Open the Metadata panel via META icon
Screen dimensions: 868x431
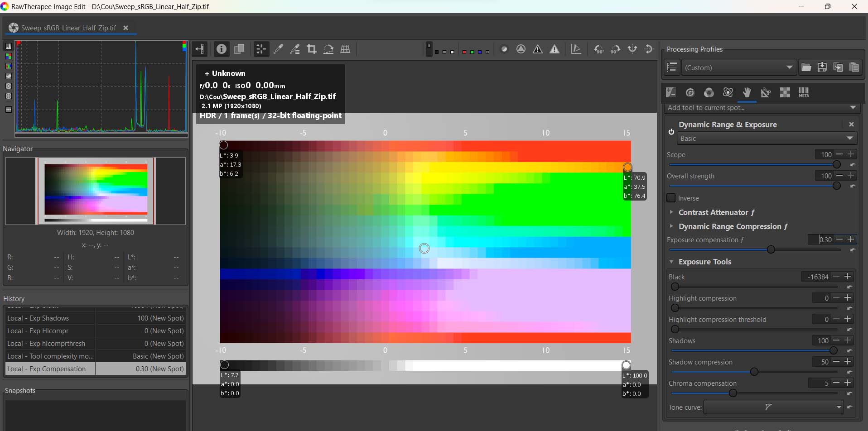coord(804,92)
